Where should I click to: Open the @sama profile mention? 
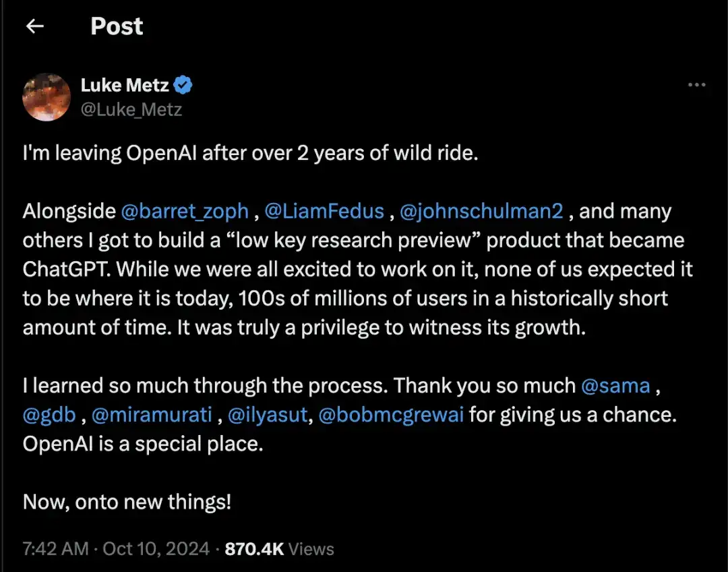615,385
